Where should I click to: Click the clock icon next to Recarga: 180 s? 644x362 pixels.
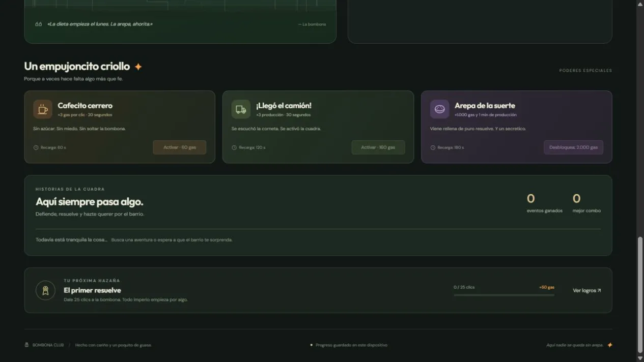(433, 147)
